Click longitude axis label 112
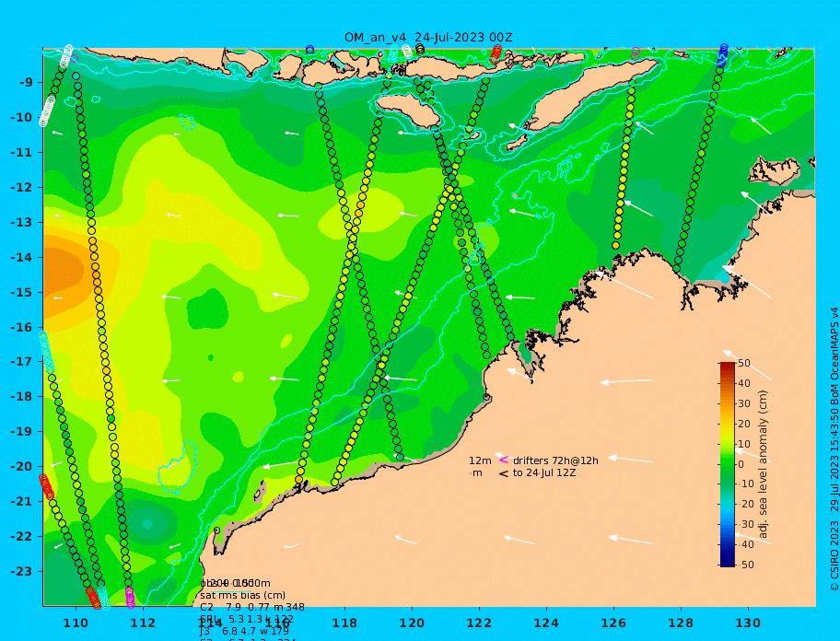 tap(143, 623)
